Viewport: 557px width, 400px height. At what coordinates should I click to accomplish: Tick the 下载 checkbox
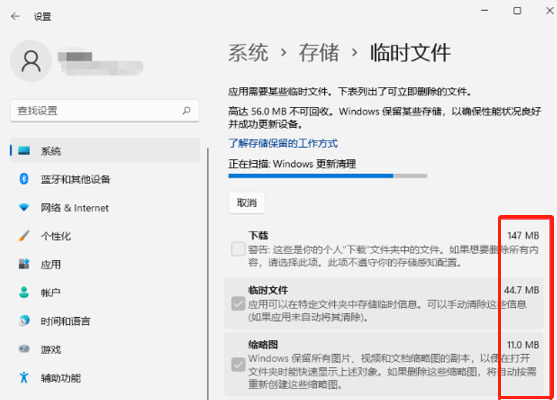tap(238, 249)
